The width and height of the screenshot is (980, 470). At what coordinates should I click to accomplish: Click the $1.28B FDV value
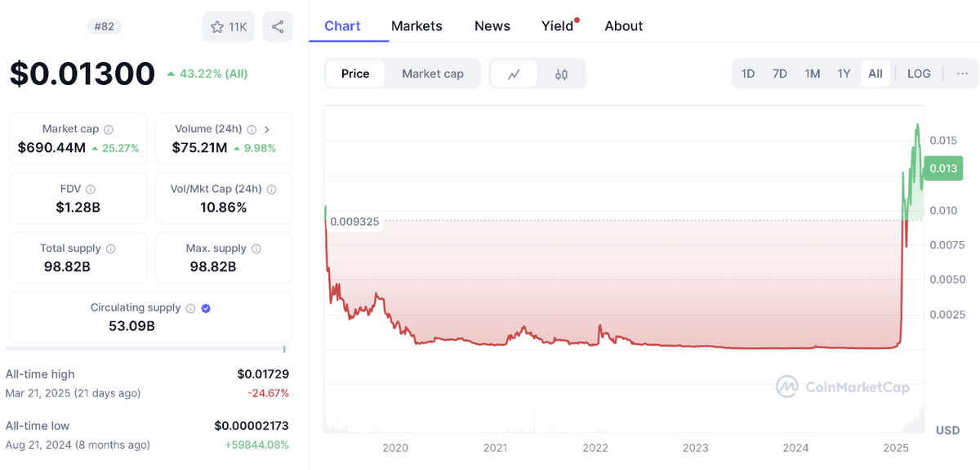click(x=78, y=208)
